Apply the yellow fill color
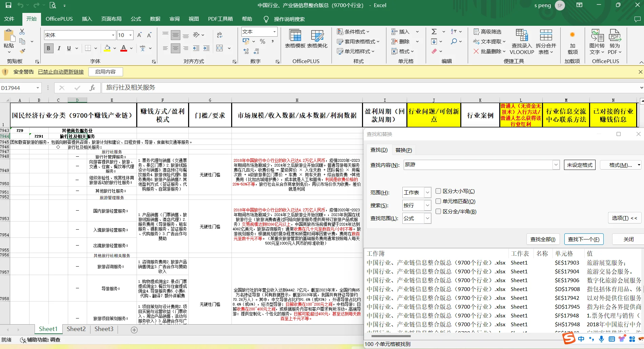The height and width of the screenshot is (349, 644). coord(107,48)
